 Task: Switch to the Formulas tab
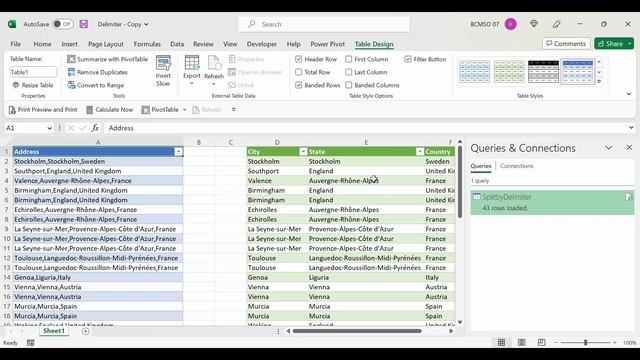147,44
